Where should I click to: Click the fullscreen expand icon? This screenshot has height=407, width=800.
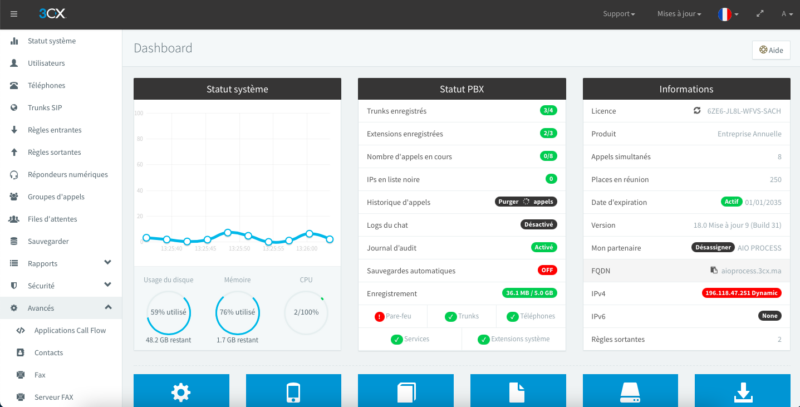tap(761, 15)
